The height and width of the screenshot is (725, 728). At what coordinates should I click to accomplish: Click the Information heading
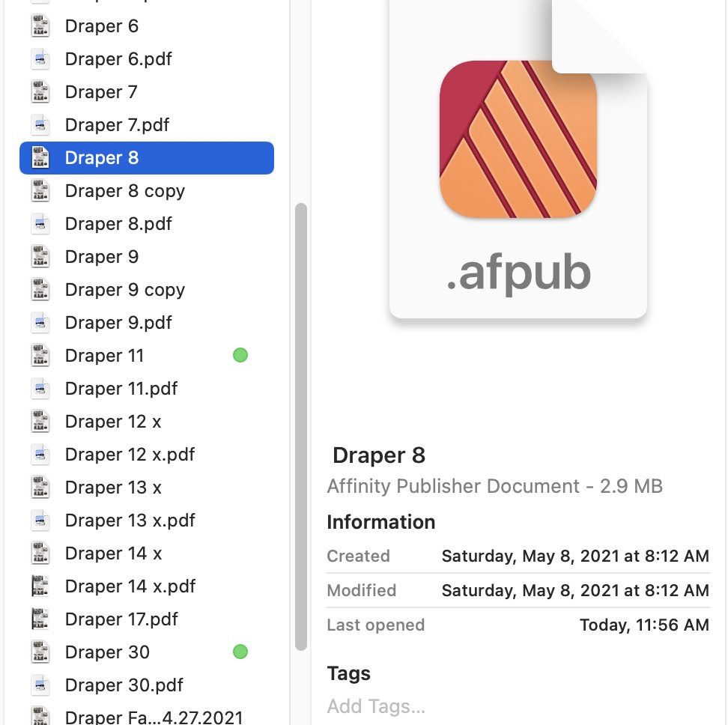click(381, 522)
